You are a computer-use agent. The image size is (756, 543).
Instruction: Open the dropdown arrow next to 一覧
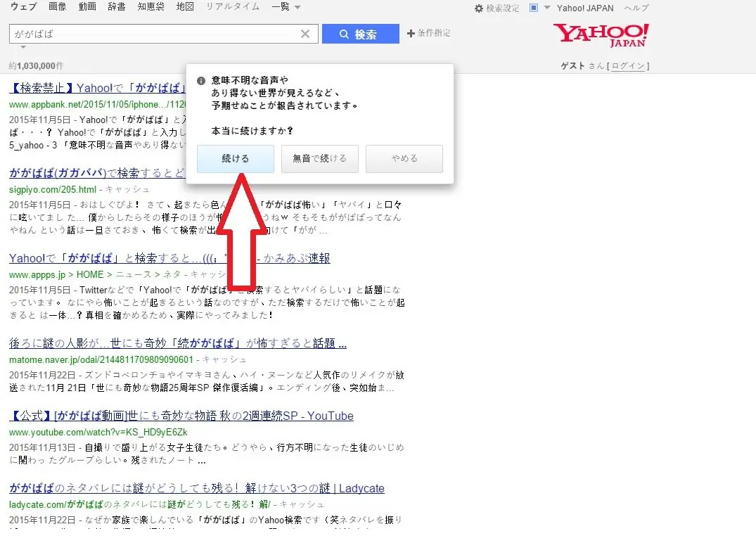[x=297, y=7]
